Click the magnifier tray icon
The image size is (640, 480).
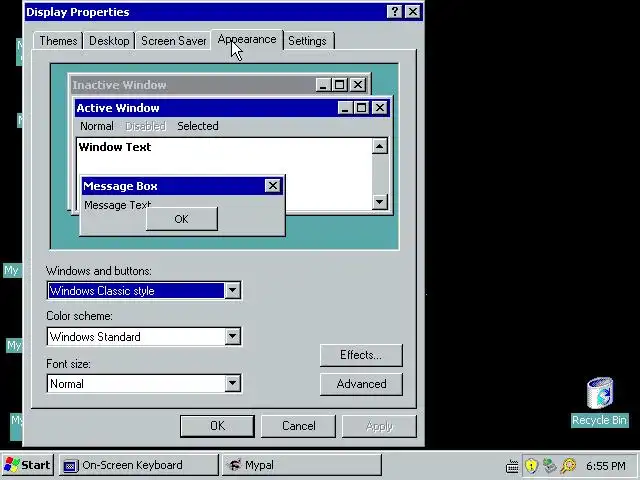(x=568, y=465)
